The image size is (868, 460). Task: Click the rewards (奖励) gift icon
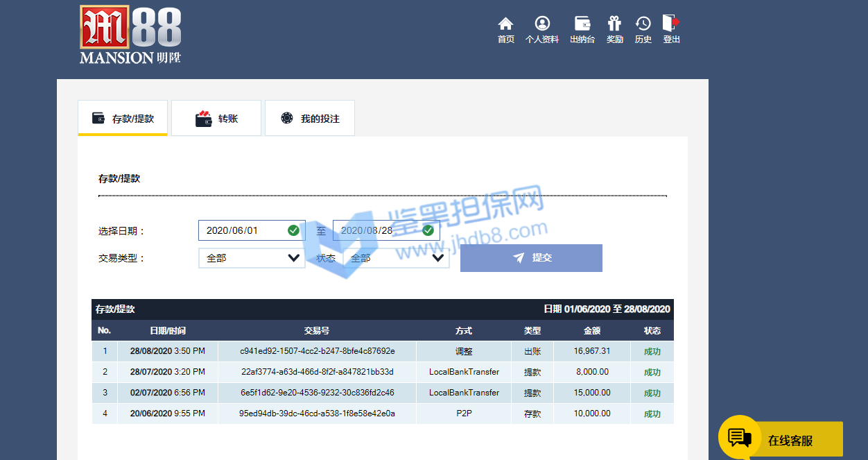[x=614, y=24]
